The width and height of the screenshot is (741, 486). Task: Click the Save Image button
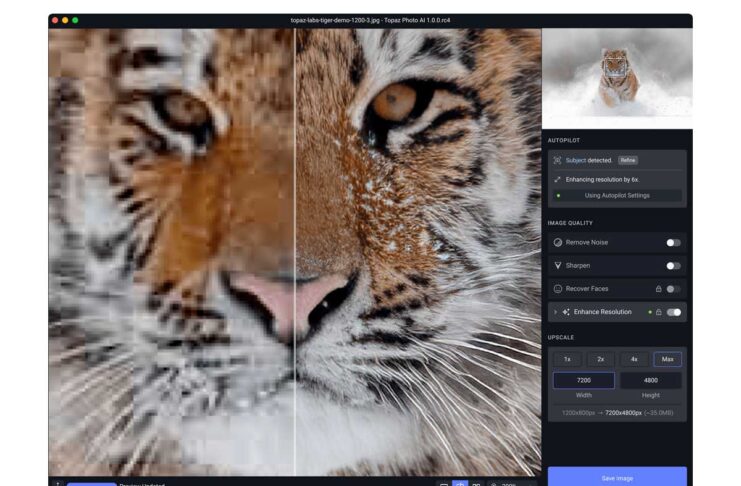[617, 477]
